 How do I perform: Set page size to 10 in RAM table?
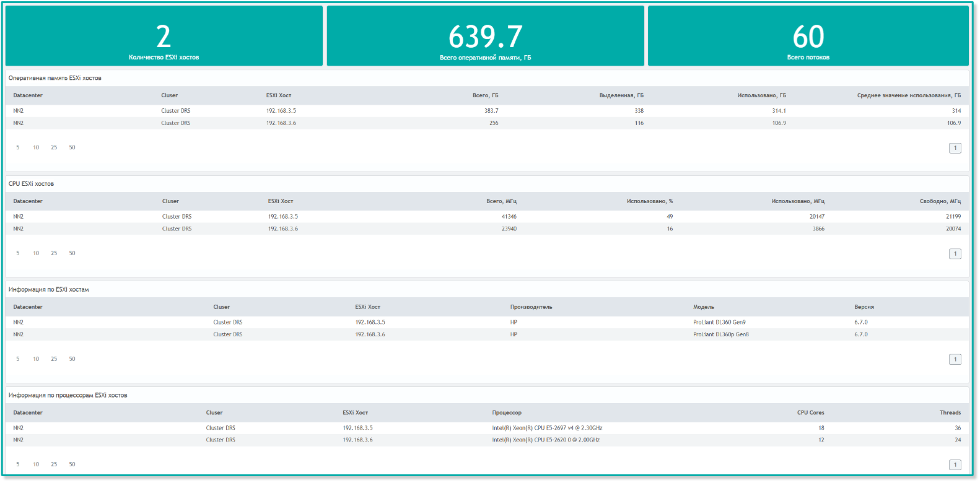coord(36,147)
